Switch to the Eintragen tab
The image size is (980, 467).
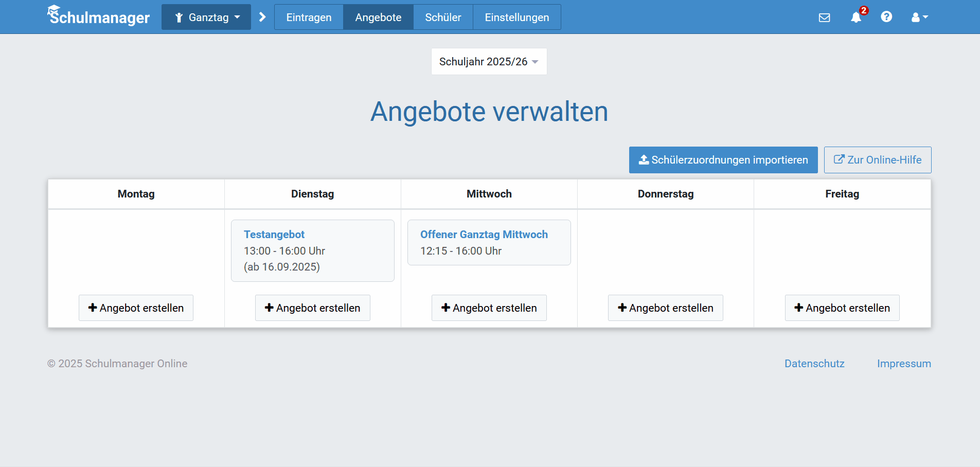pos(309,17)
